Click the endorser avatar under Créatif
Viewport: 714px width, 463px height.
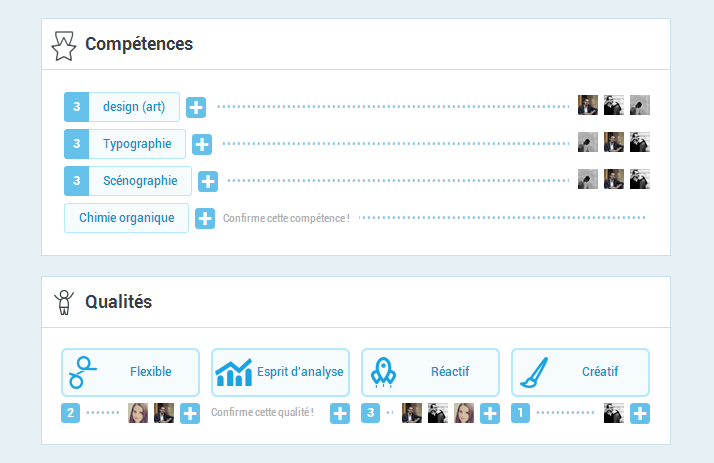[x=614, y=413]
